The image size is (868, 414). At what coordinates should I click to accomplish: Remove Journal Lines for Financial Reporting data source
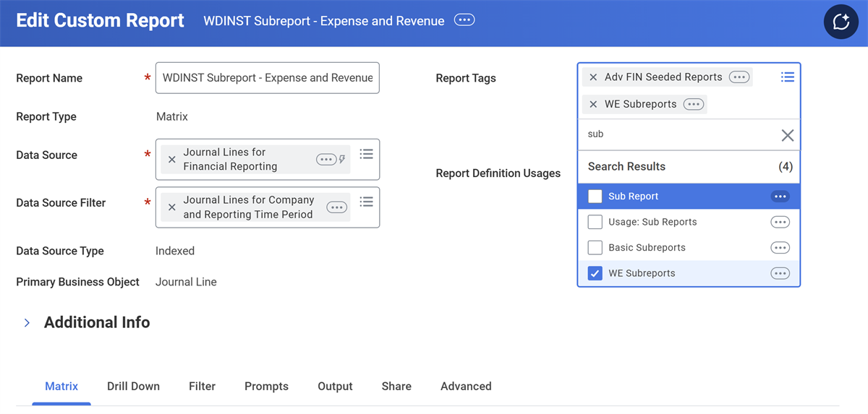pyautogui.click(x=171, y=160)
